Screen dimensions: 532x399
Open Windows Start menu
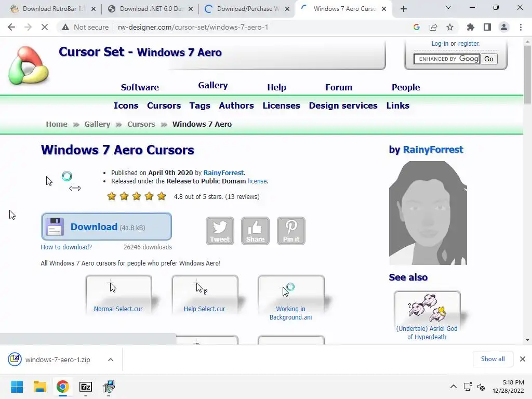[x=17, y=387]
